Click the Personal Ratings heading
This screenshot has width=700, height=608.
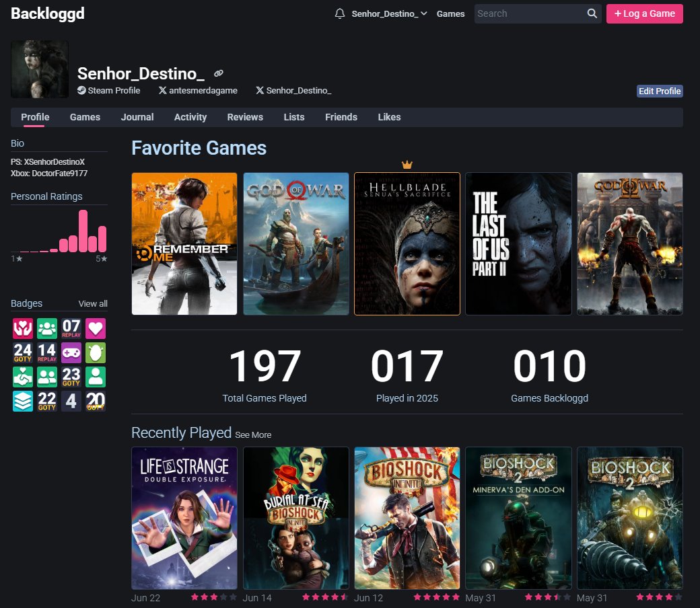46,196
